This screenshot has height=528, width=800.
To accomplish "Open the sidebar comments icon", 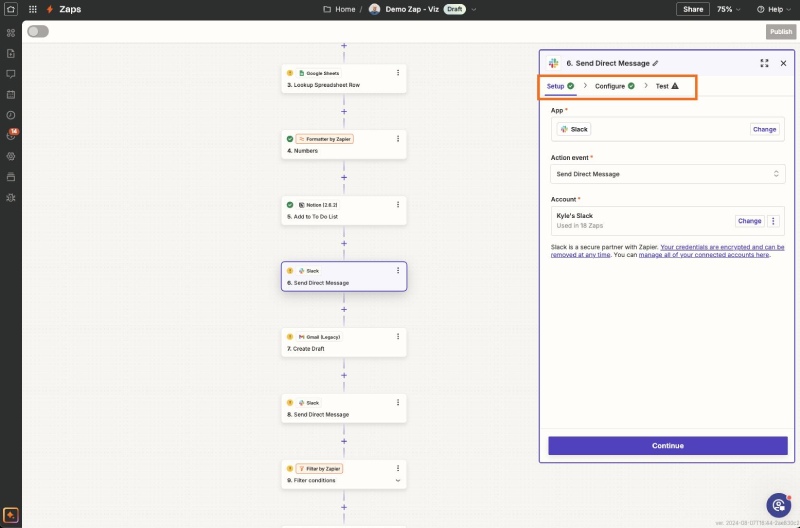I will (x=11, y=74).
